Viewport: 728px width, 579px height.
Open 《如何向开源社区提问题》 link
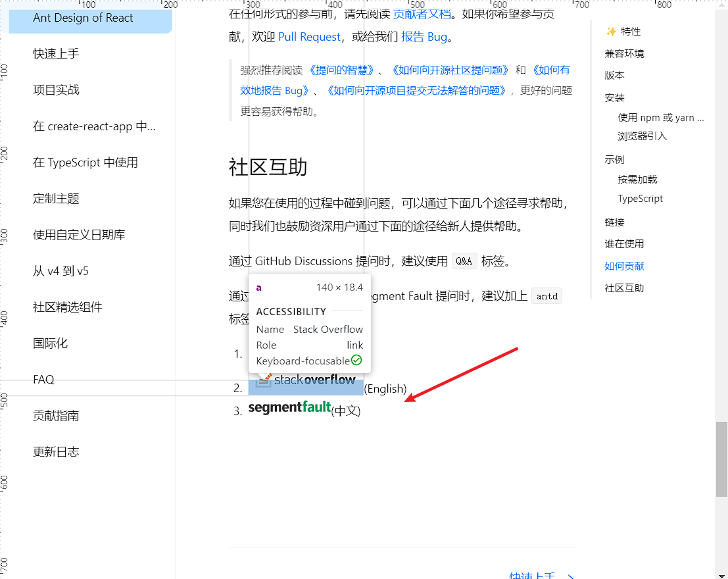450,70
